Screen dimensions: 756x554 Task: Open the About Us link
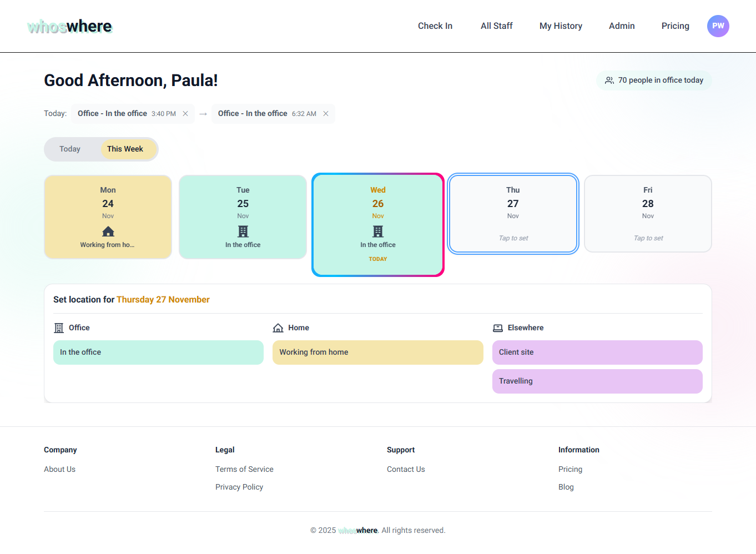tap(59, 469)
